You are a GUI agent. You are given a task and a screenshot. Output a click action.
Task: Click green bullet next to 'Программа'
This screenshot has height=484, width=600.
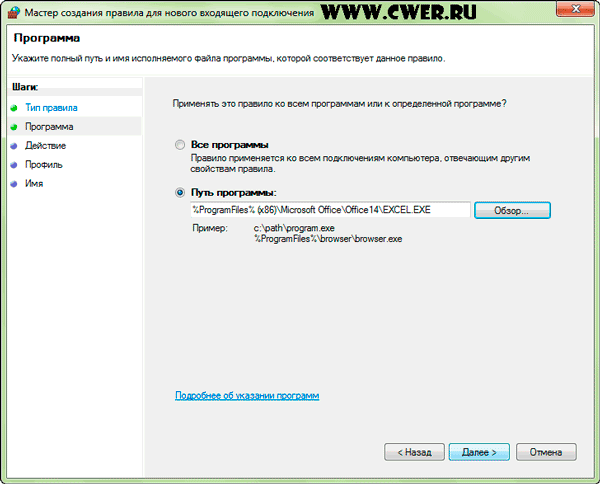click(14, 127)
